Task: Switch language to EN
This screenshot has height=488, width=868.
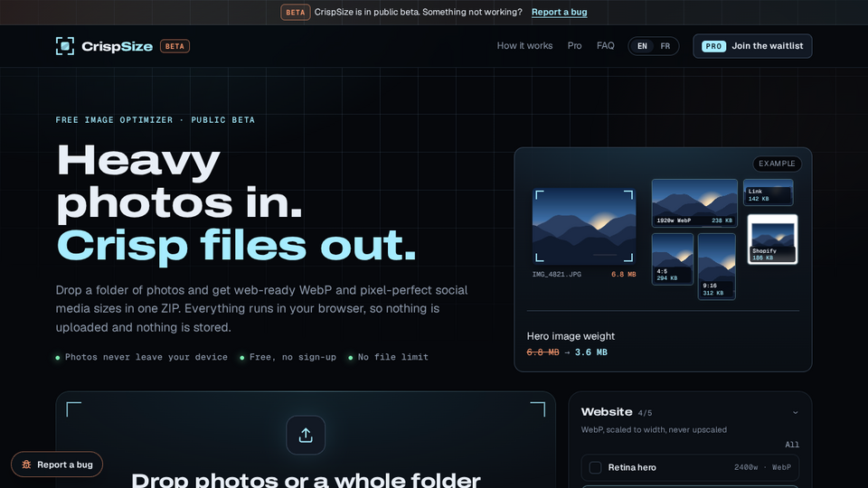Action: tap(642, 46)
